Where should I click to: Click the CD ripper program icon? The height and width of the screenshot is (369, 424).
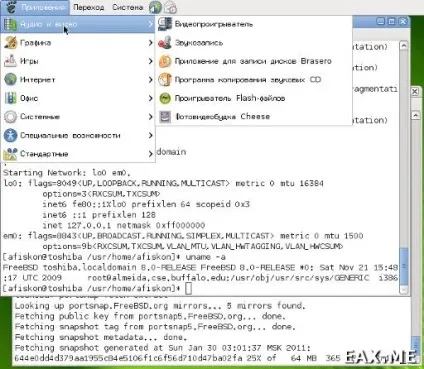click(x=165, y=80)
